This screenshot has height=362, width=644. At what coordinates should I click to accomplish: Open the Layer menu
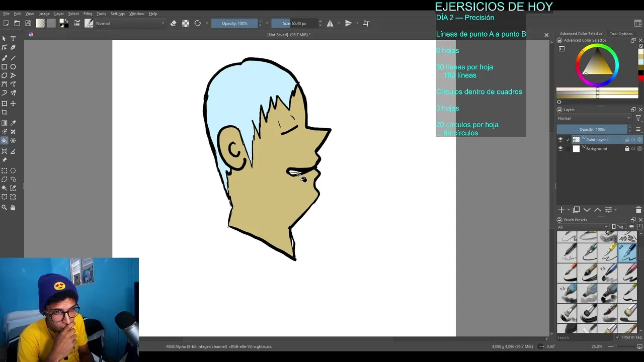tap(59, 14)
